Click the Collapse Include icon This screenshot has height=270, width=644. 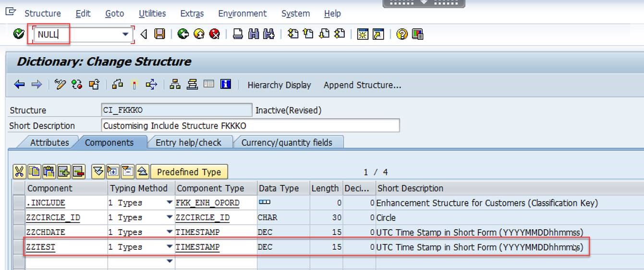[x=127, y=172]
